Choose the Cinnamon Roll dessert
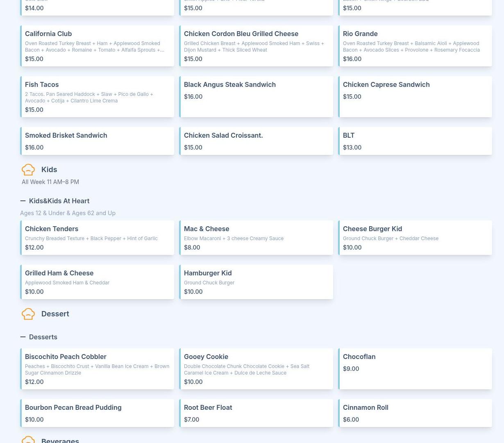 [415, 413]
